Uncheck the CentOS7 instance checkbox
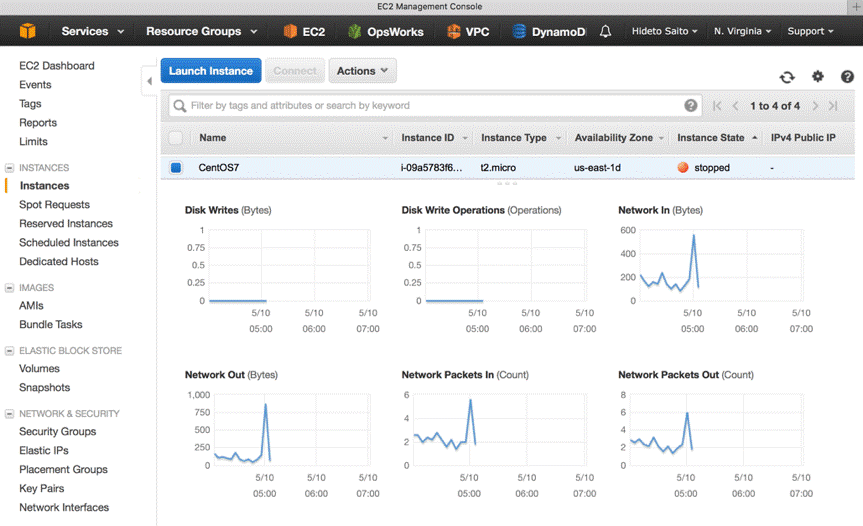863x526 pixels. point(176,167)
